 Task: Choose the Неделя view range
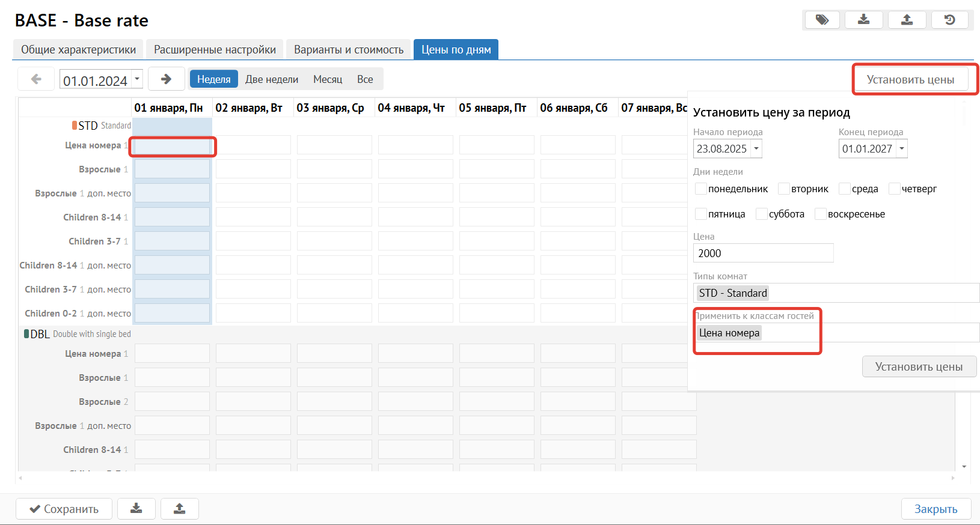coord(213,79)
